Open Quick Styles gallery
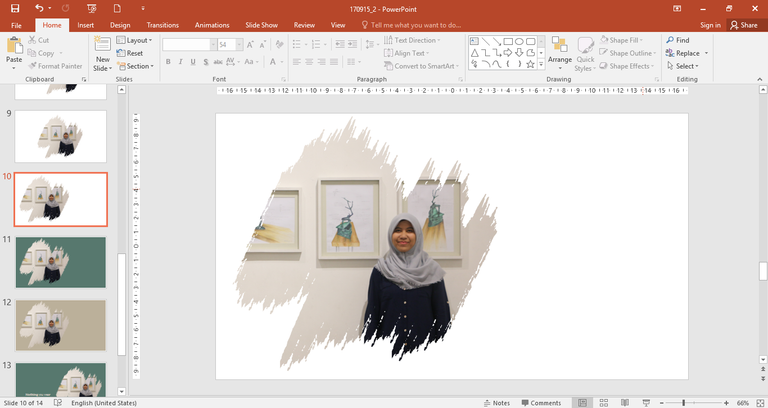 (585, 54)
